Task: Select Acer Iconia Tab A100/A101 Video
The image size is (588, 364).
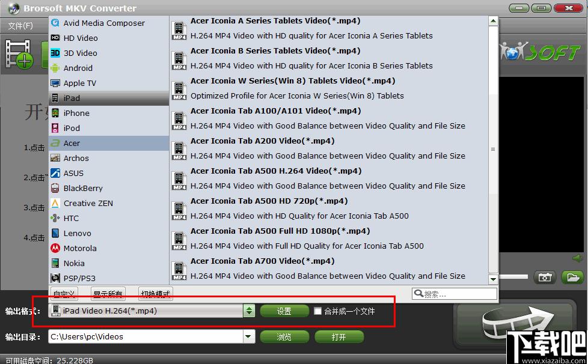Action: pyautogui.click(x=329, y=119)
